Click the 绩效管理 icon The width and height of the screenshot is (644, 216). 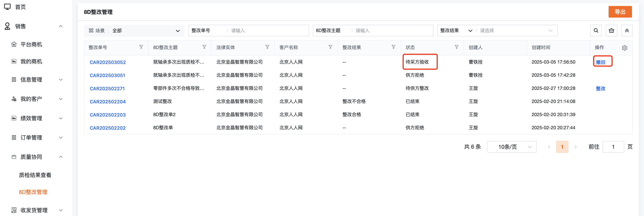[x=14, y=118]
